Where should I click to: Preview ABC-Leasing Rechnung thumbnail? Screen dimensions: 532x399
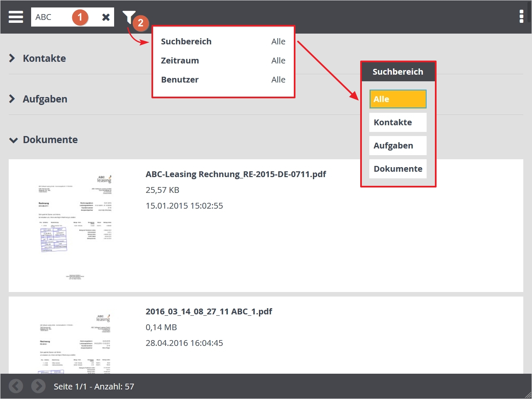pyautogui.click(x=75, y=226)
